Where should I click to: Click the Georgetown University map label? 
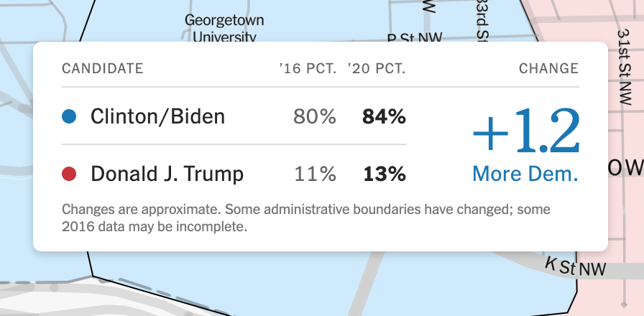tap(224, 27)
